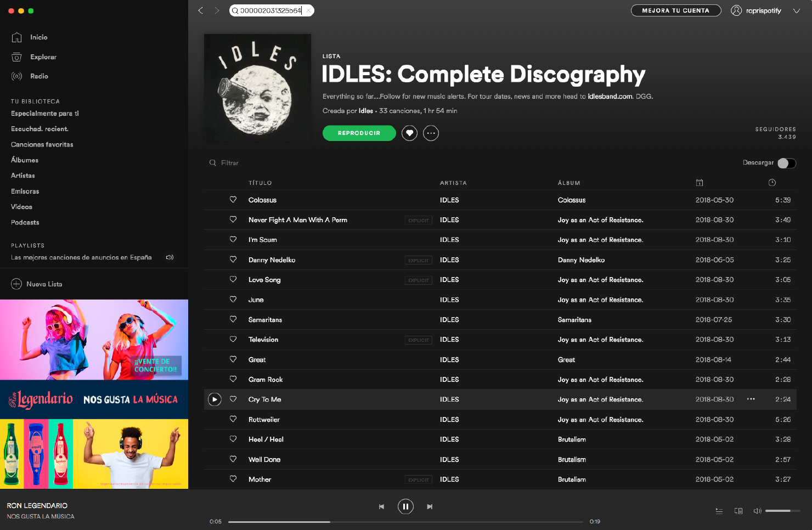Skip to the next track
Image resolution: width=812 pixels, height=530 pixels.
click(x=430, y=506)
